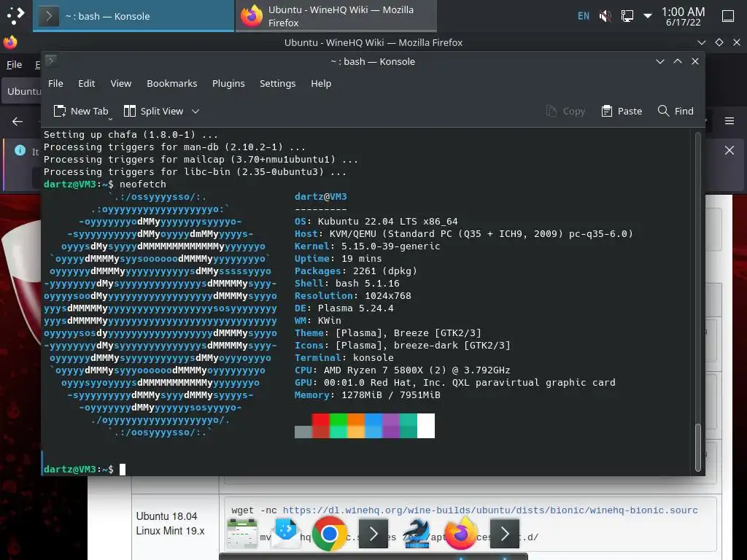Open Find in Konsole toolbar
This screenshot has width=747, height=560.
[x=676, y=111]
